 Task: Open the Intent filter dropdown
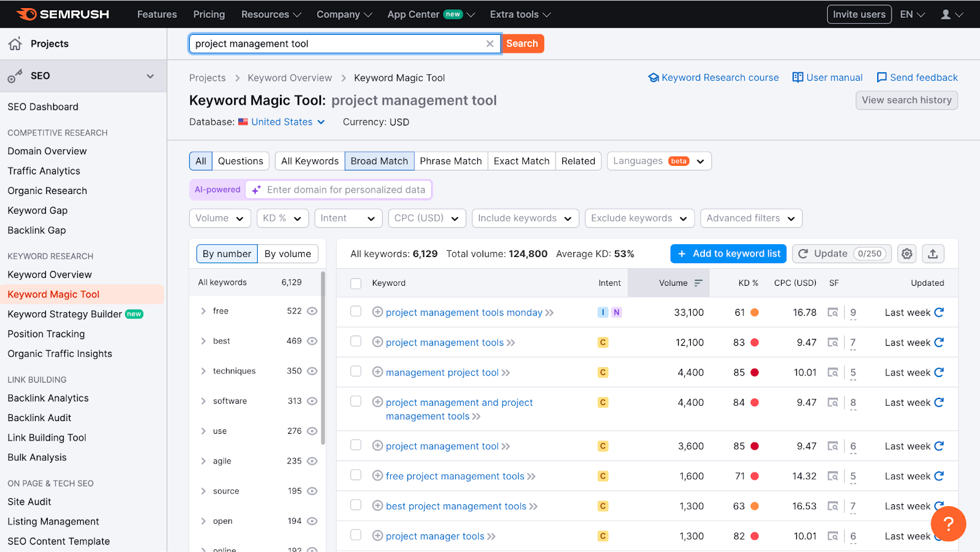348,218
